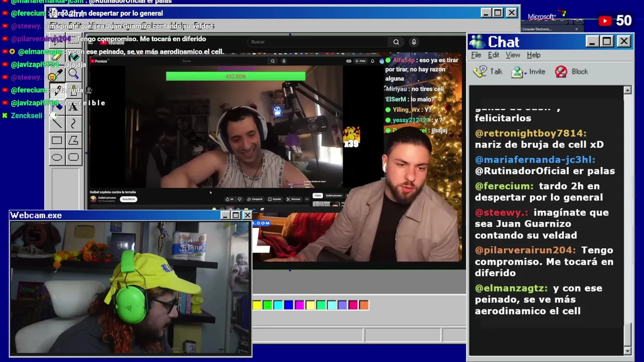Open the View menu in Chat

tap(513, 55)
